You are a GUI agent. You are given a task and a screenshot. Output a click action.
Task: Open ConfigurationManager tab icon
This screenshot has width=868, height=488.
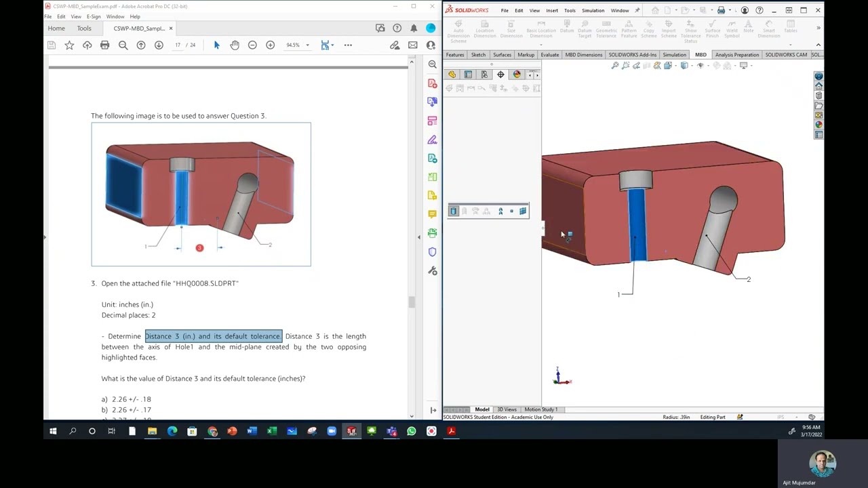[x=484, y=75]
